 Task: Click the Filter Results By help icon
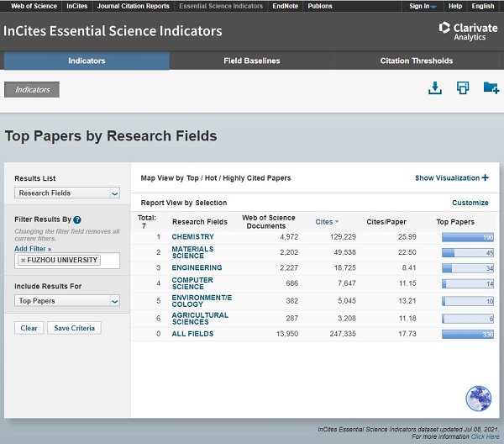[x=77, y=219]
